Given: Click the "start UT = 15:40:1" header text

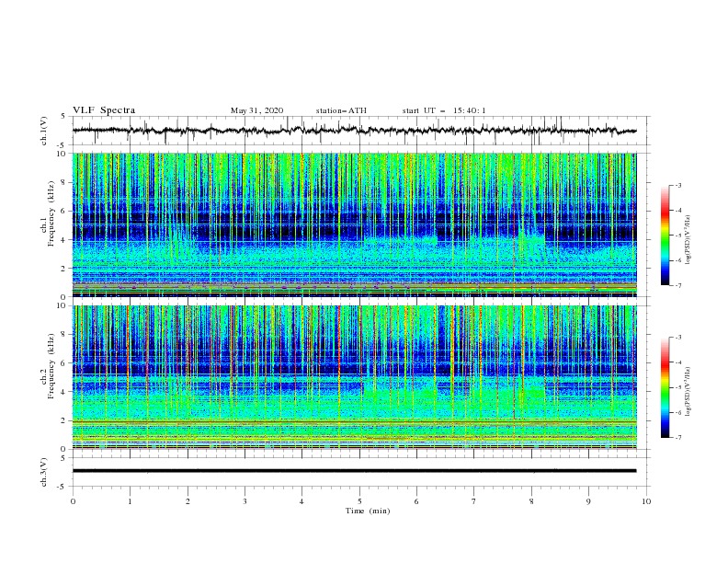Looking at the screenshot, I should (x=444, y=110).
